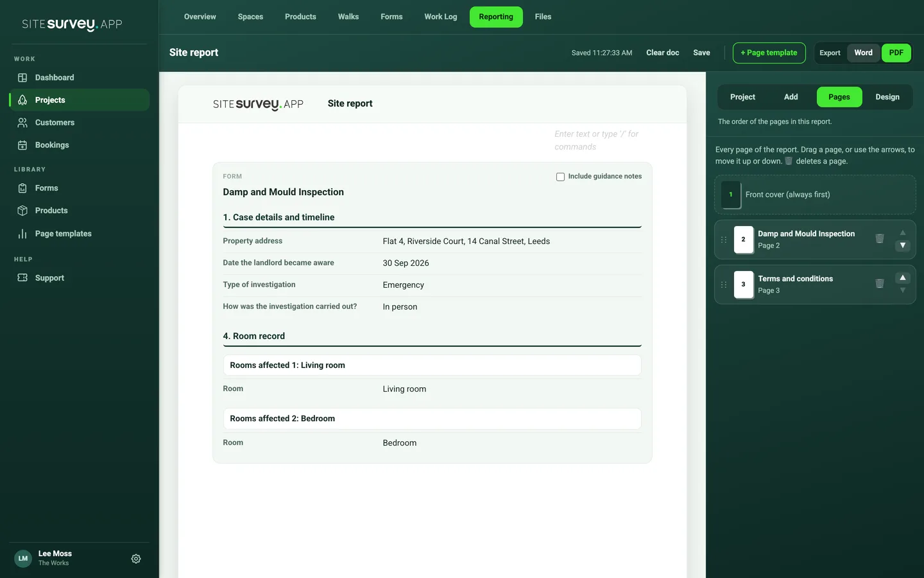Click the Dashboard sidebar icon
Viewport: 924px width, 578px height.
click(x=22, y=78)
